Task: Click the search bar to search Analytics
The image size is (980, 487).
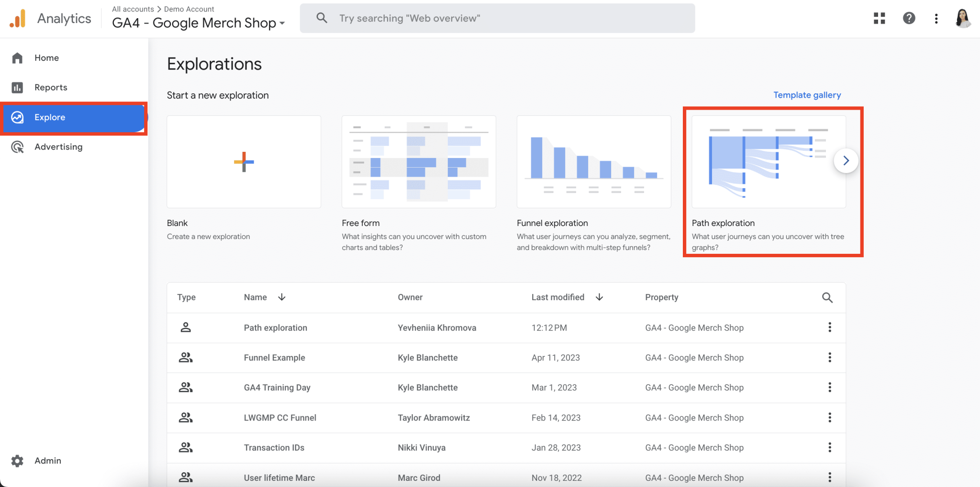Action: (x=497, y=18)
